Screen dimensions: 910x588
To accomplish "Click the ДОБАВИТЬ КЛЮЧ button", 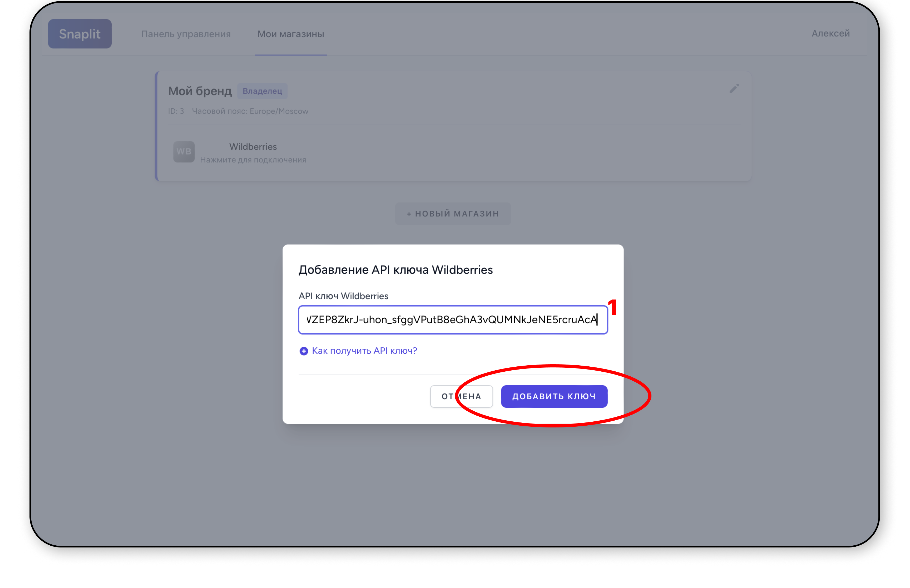I will 554,396.
